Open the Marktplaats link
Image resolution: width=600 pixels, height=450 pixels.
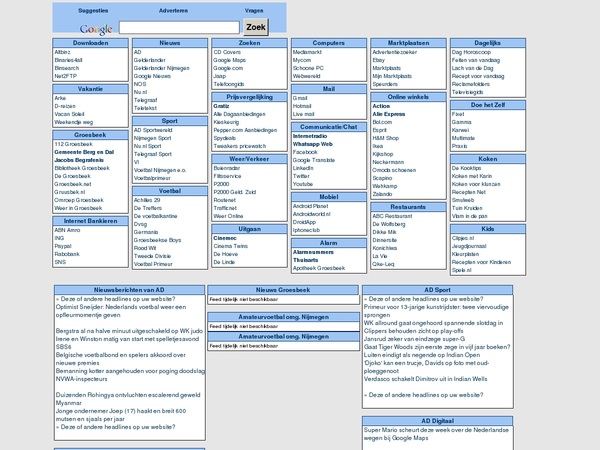[x=386, y=68]
